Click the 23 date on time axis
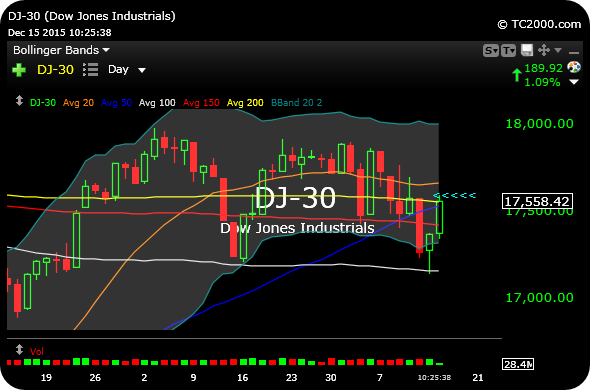Image resolution: width=590 pixels, height=390 pixels. pos(291,377)
